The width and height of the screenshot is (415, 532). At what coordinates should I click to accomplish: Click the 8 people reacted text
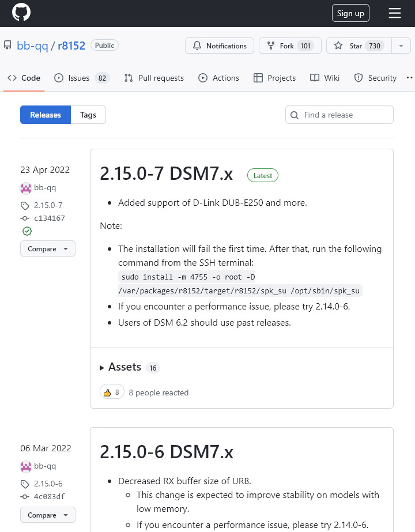tap(159, 393)
